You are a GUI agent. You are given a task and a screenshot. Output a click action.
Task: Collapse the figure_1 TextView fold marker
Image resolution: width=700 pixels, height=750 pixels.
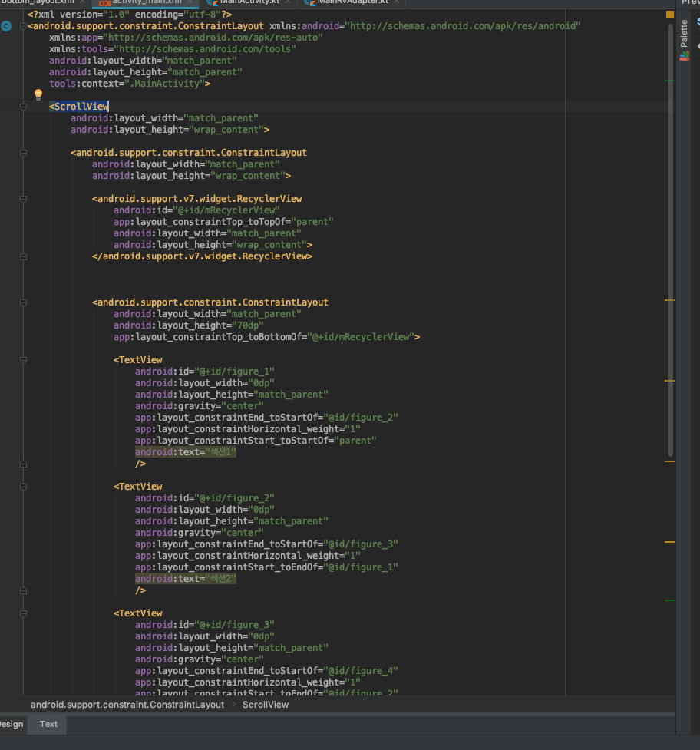point(23,360)
